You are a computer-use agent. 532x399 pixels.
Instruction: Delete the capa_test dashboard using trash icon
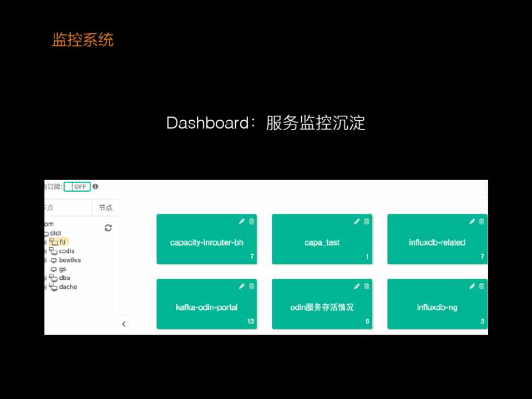[x=367, y=222]
